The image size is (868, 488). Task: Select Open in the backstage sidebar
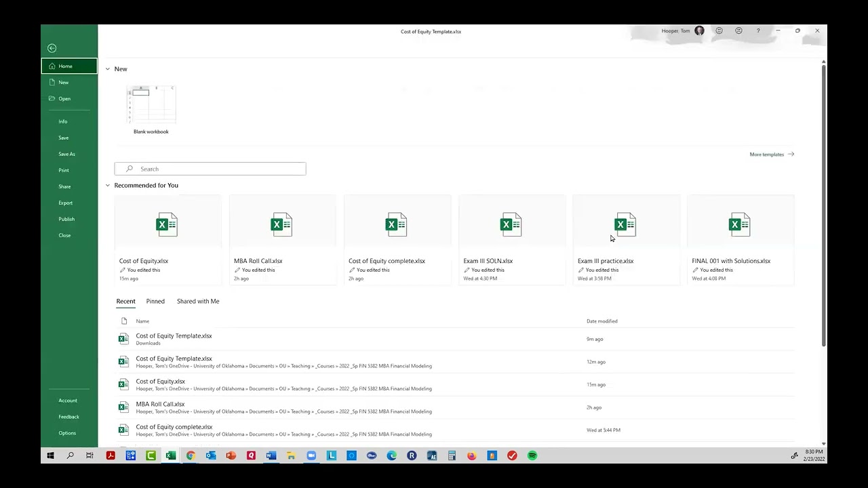point(69,98)
